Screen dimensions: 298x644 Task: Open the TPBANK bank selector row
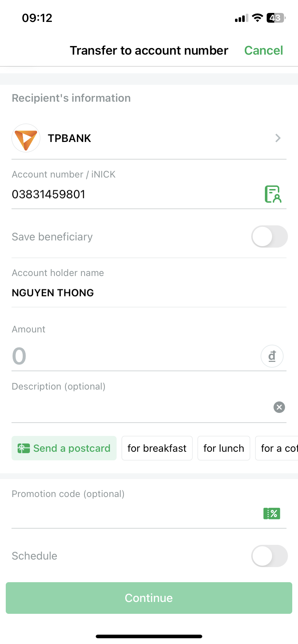point(149,138)
